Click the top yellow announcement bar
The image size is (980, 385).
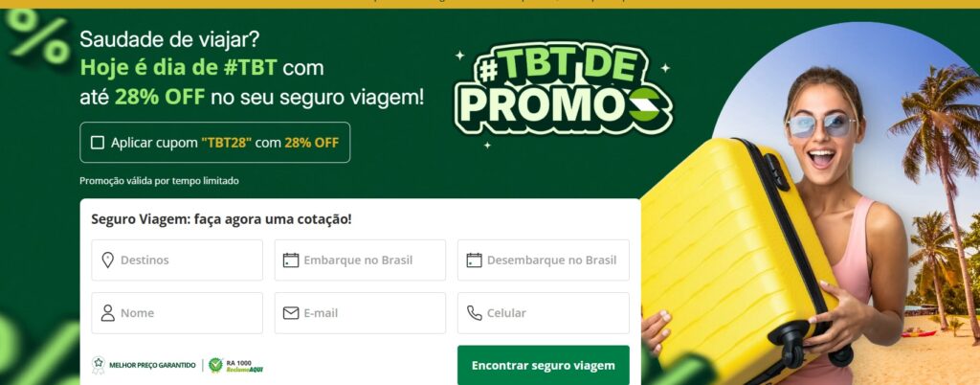click(490, 4)
